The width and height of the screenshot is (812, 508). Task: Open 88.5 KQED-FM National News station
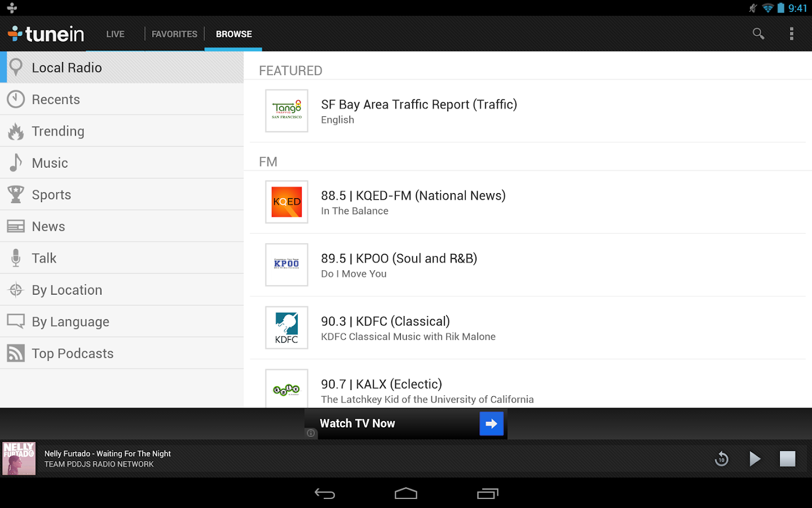click(x=528, y=202)
